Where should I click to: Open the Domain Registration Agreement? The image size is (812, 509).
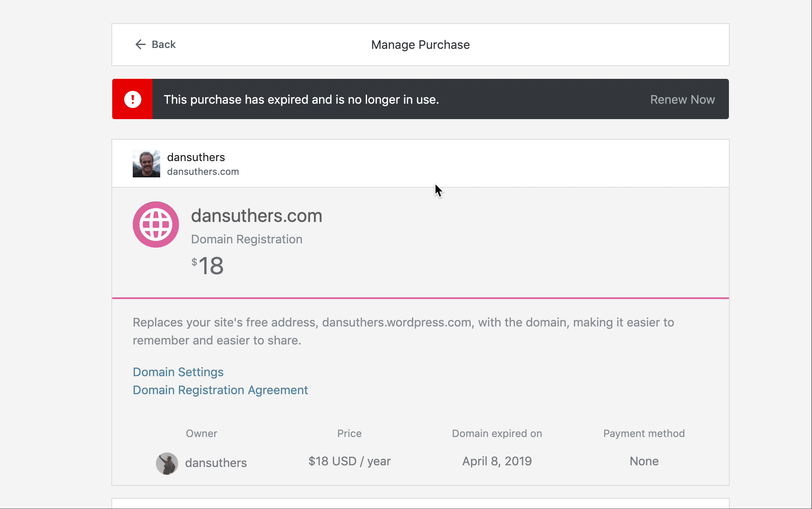(x=220, y=390)
